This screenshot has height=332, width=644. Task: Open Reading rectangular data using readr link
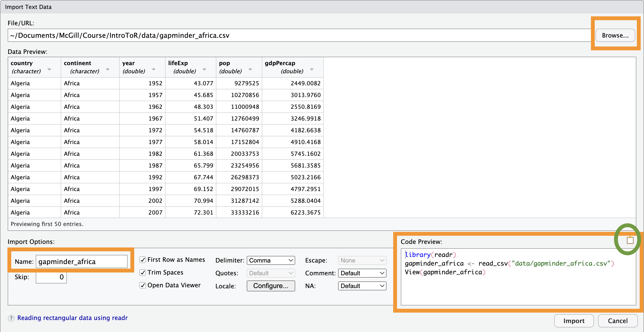pyautogui.click(x=72, y=318)
